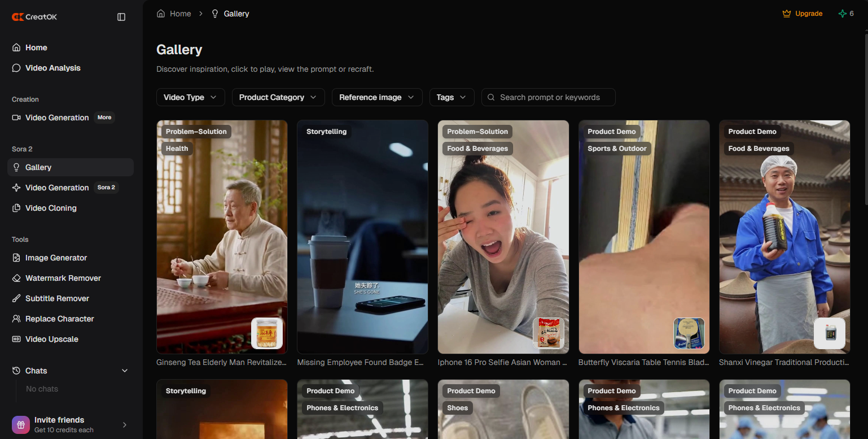Click the CreatOK logo
The image size is (868, 439).
35,17
